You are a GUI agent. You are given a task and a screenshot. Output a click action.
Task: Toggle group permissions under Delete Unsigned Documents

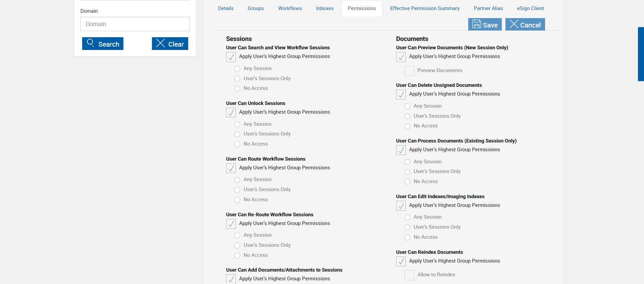[401, 94]
